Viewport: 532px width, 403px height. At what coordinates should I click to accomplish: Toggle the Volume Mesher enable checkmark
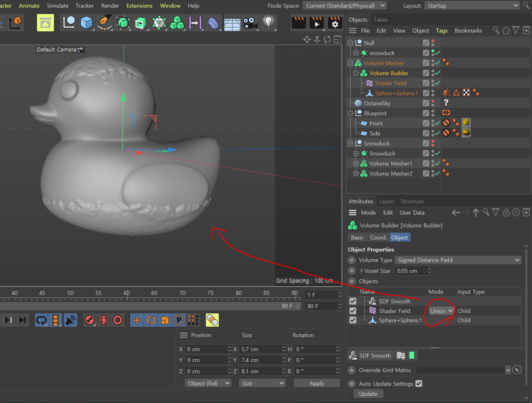(438, 63)
